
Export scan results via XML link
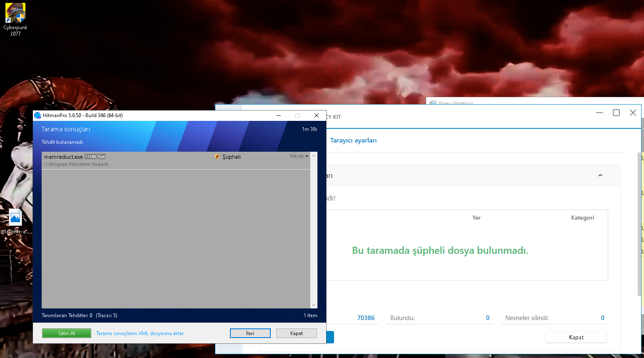pos(140,333)
